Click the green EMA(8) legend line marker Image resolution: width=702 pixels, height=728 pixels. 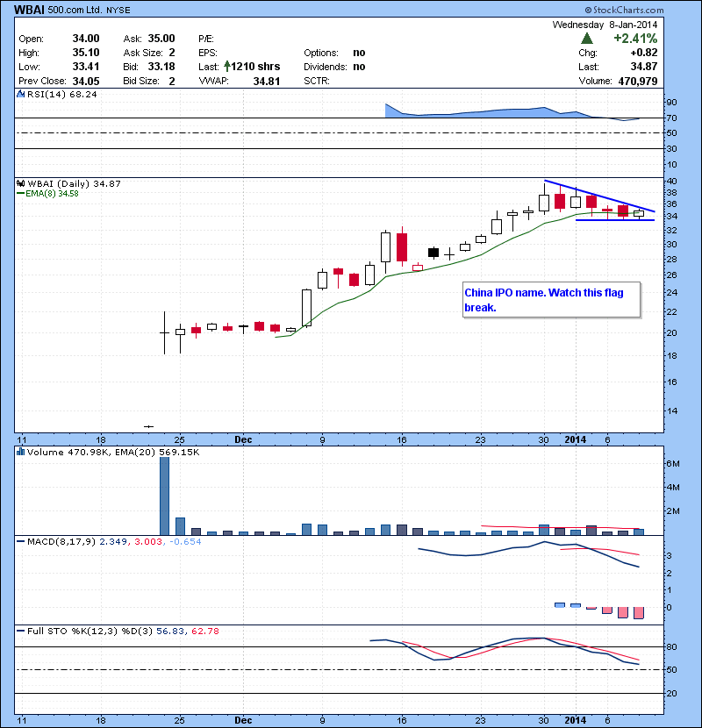click(x=20, y=194)
